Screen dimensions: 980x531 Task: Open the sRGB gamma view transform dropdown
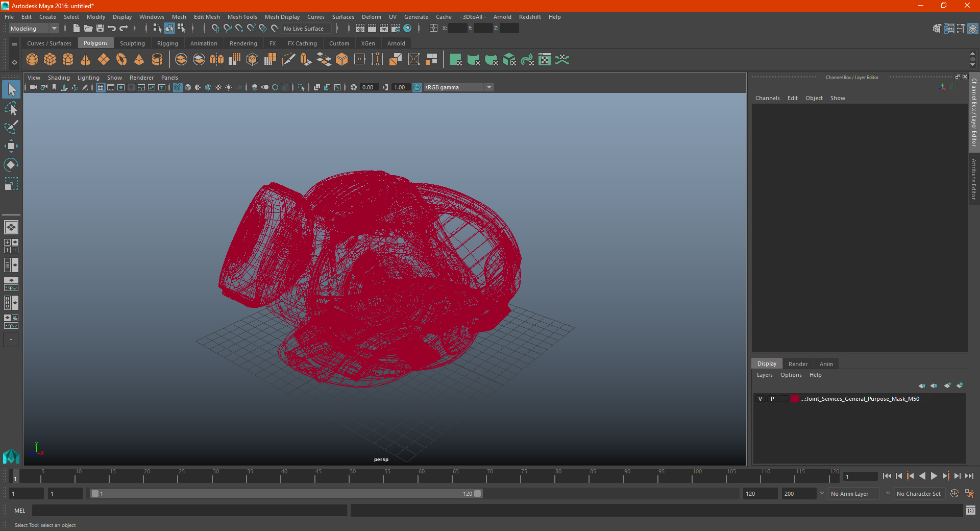[458, 87]
